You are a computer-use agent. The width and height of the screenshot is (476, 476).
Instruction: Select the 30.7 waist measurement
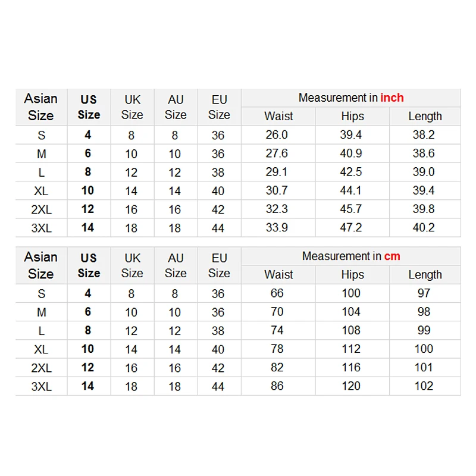(x=277, y=190)
